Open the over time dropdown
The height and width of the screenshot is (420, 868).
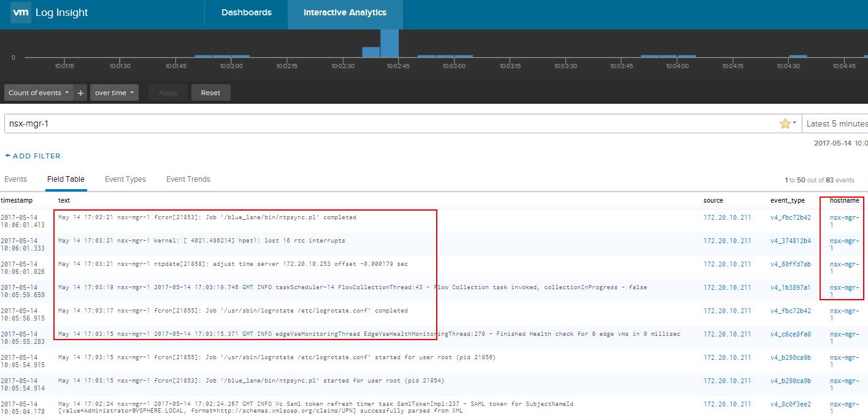click(115, 93)
